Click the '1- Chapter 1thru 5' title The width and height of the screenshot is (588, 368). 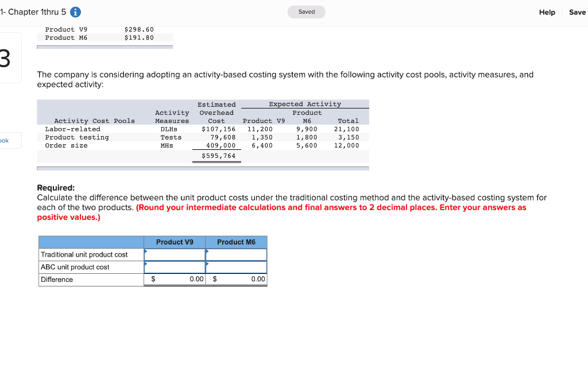[33, 12]
